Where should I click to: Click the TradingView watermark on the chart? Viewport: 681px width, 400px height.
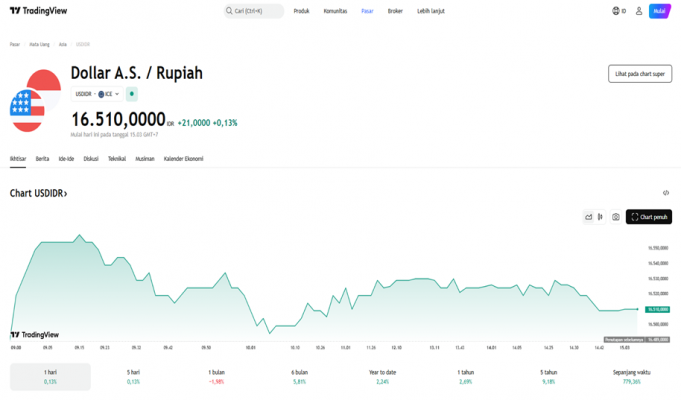pos(34,335)
